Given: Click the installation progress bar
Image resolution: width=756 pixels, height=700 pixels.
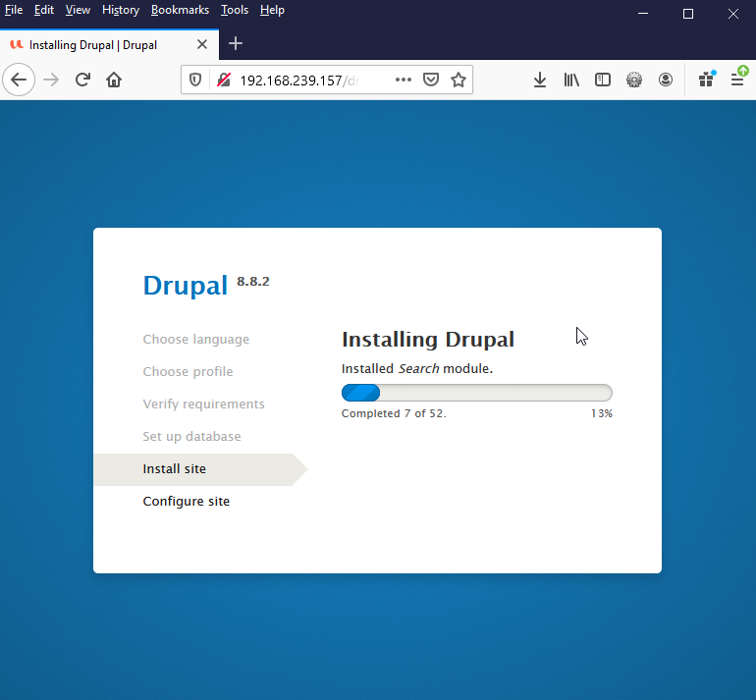Looking at the screenshot, I should pyautogui.click(x=476, y=393).
